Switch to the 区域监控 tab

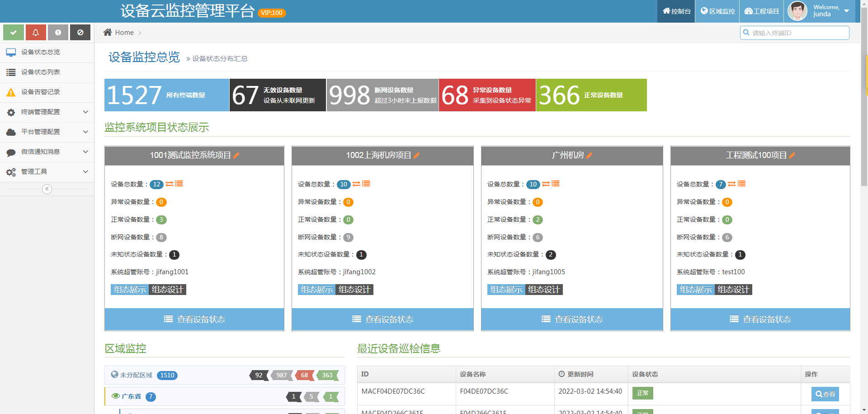717,11
